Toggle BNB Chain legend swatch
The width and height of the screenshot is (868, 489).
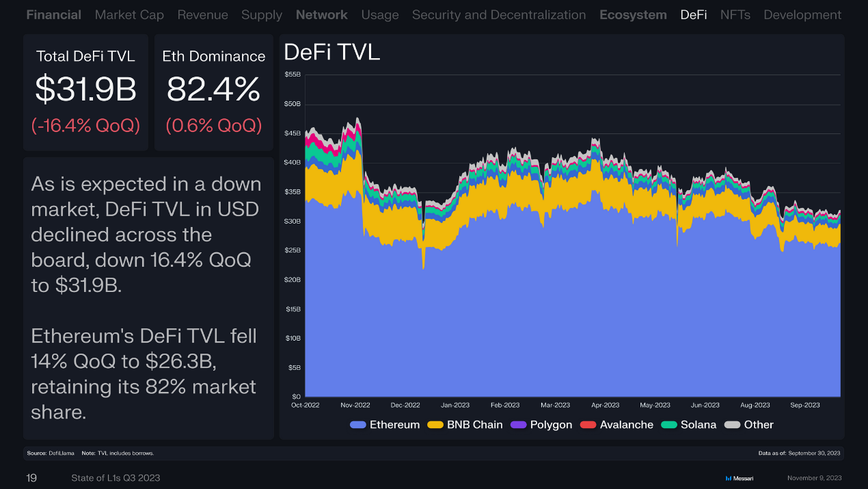[x=435, y=425]
